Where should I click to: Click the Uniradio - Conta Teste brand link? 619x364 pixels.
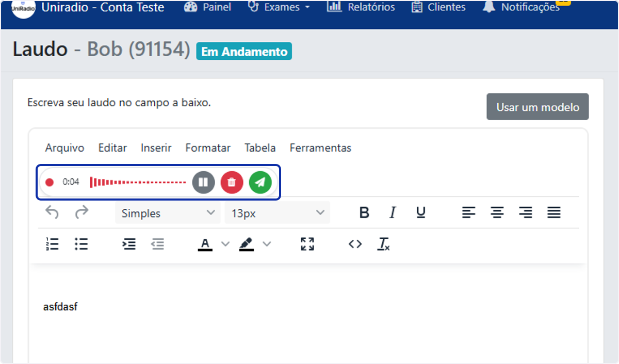[x=103, y=7]
